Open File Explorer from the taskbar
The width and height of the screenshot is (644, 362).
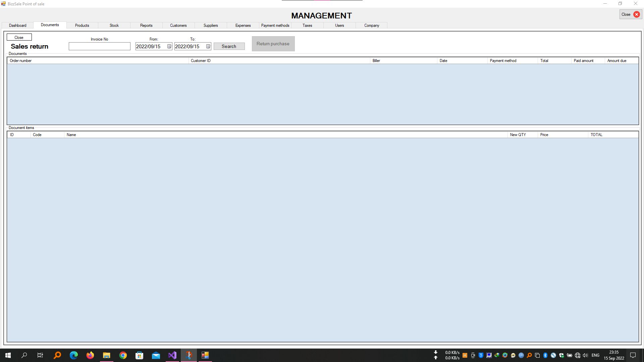click(x=106, y=355)
